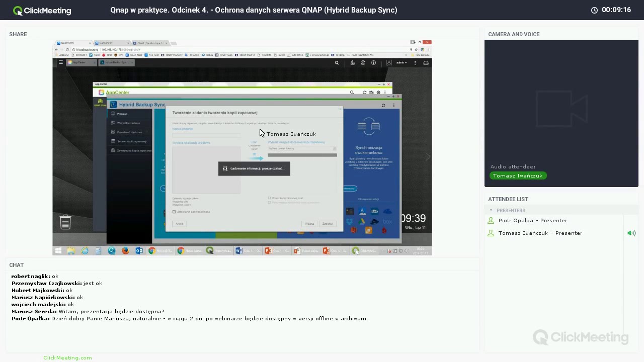Open QTS background tasks icon
Screen dimensions: 644x362
[x=352, y=63]
